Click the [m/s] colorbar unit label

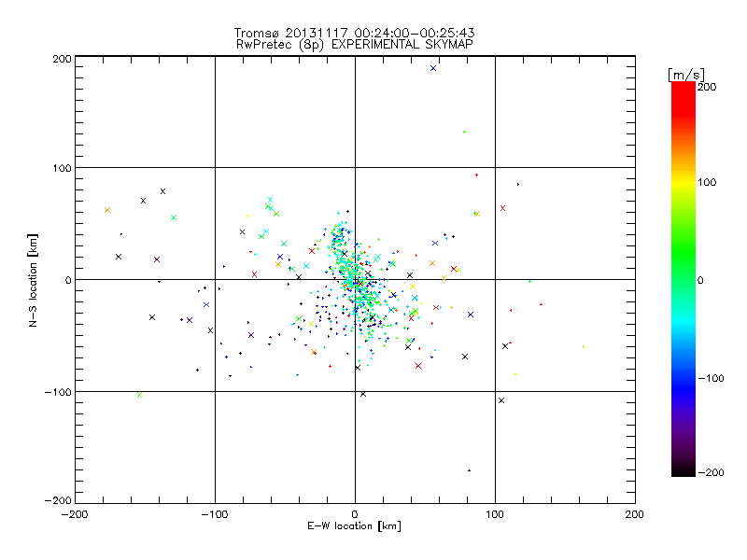(686, 75)
